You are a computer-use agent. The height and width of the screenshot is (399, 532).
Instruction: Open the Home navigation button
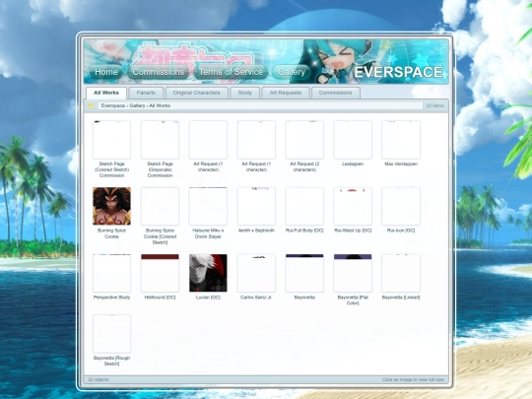pos(106,72)
